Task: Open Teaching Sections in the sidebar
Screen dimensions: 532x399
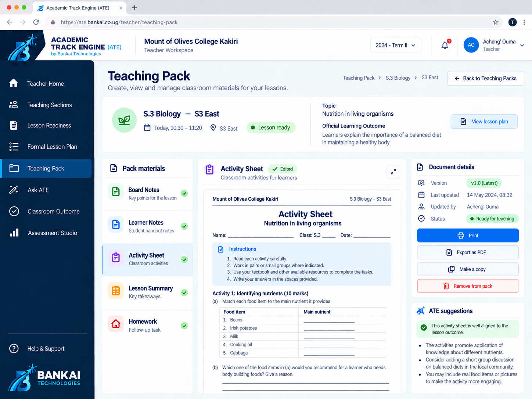Action: (x=47, y=105)
